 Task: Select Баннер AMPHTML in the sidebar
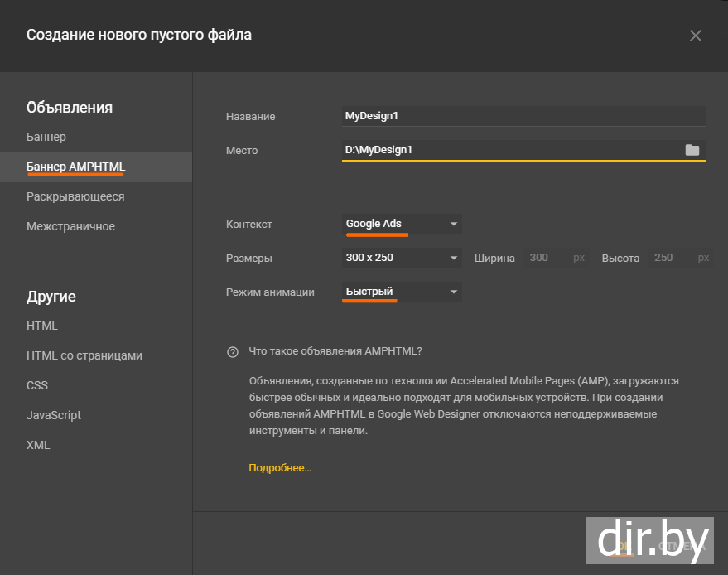[76, 167]
